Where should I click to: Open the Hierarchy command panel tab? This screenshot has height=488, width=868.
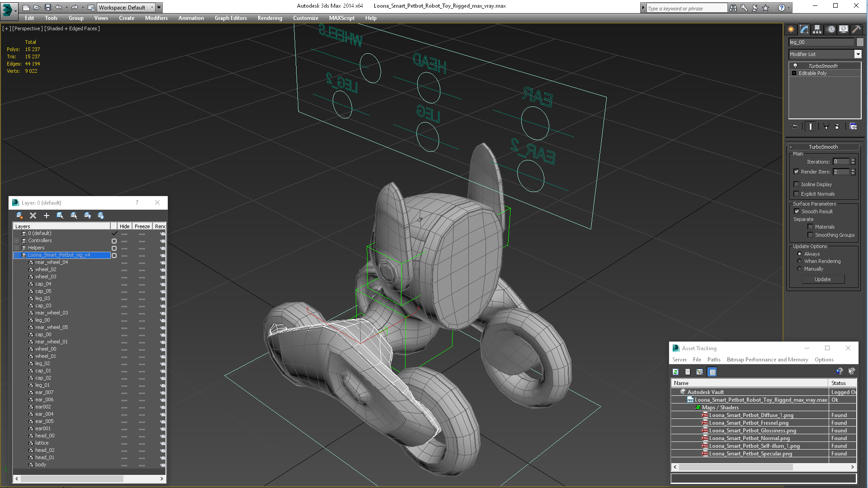pyautogui.click(x=817, y=29)
